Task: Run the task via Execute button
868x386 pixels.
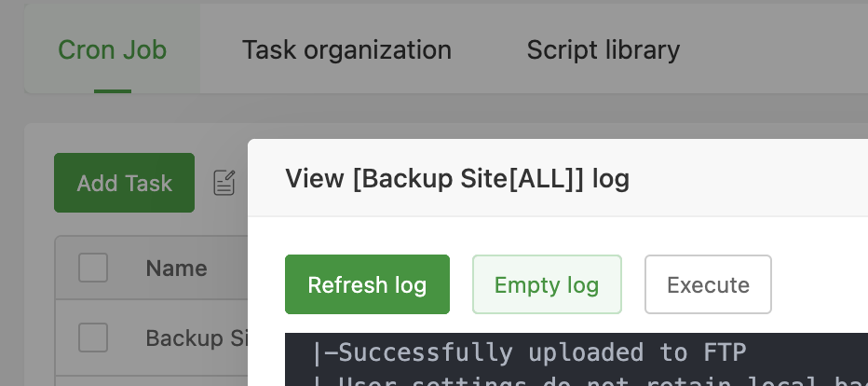Action: [708, 284]
